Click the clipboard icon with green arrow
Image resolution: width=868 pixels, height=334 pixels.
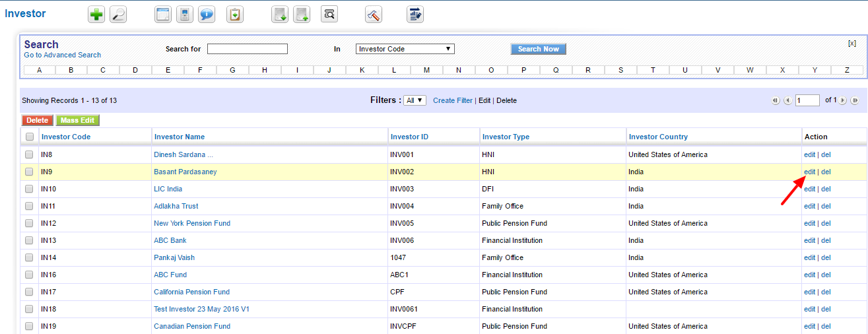point(234,15)
